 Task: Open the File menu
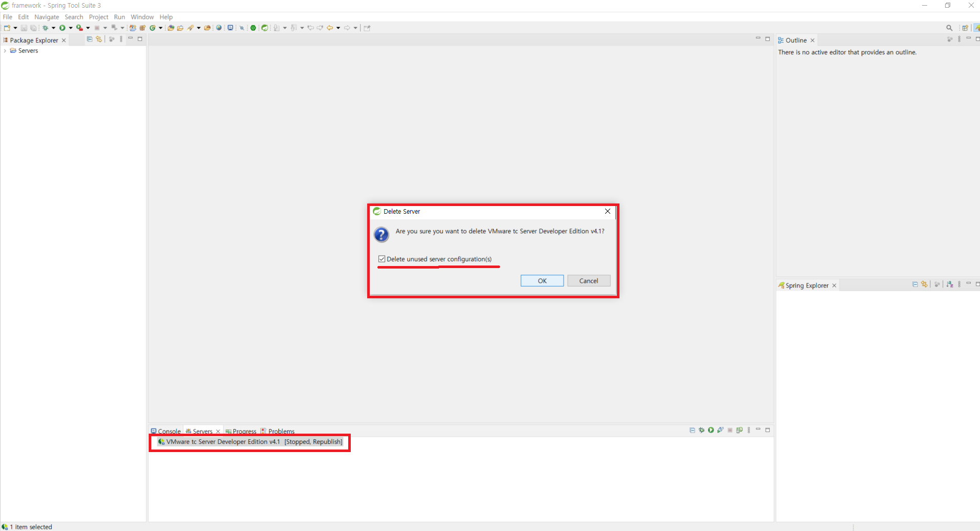click(7, 17)
